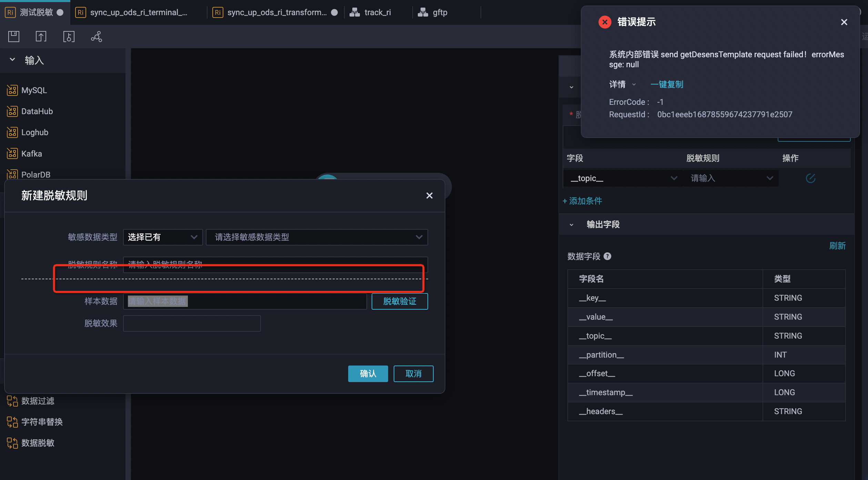
Task: Switch to the track_ri tab
Action: (377, 12)
